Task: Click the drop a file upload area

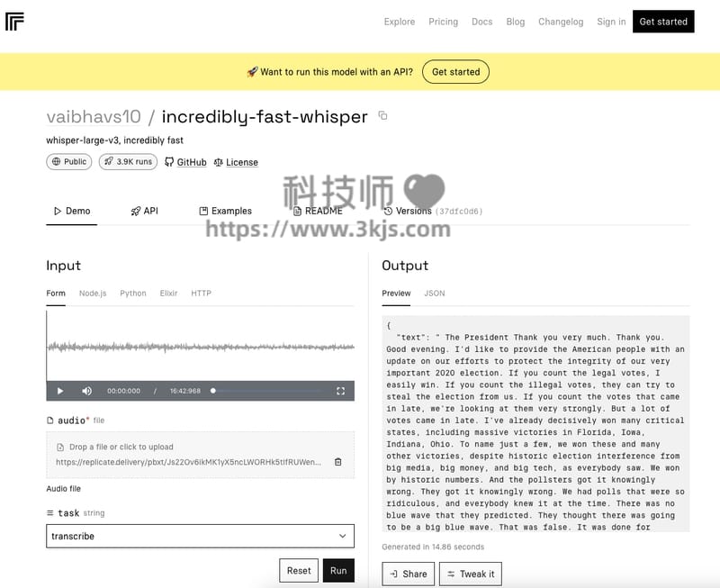Action: click(200, 455)
